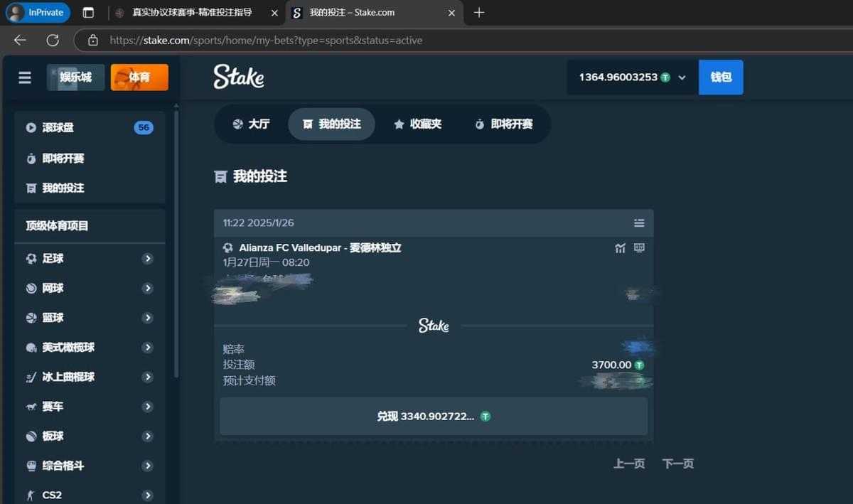Click the 冰上曲棍球 hockey icon
This screenshot has width=853, height=504.
31,377
